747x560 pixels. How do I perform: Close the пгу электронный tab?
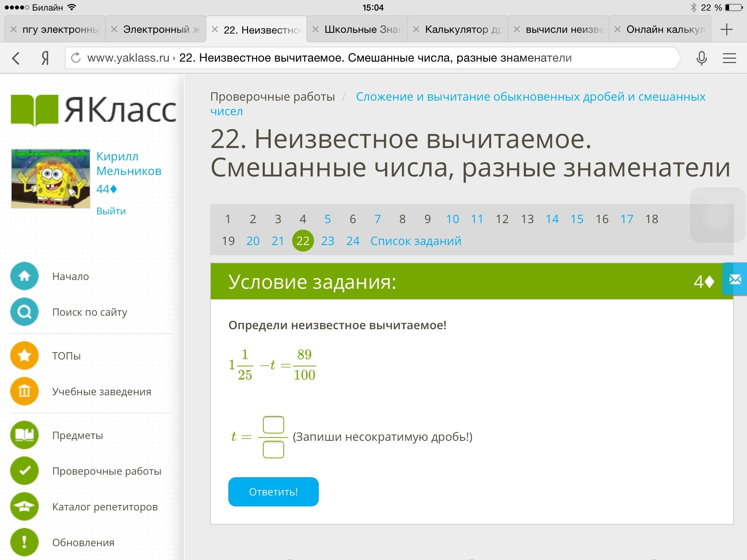(13, 30)
